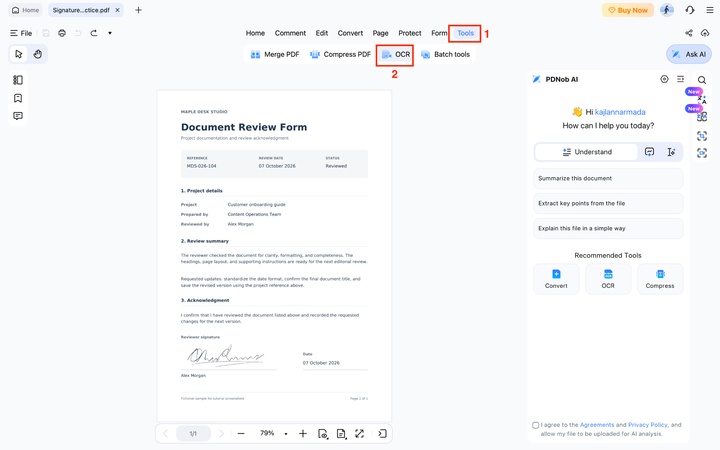Open the Agreements link
The image size is (720, 450).
597,425
